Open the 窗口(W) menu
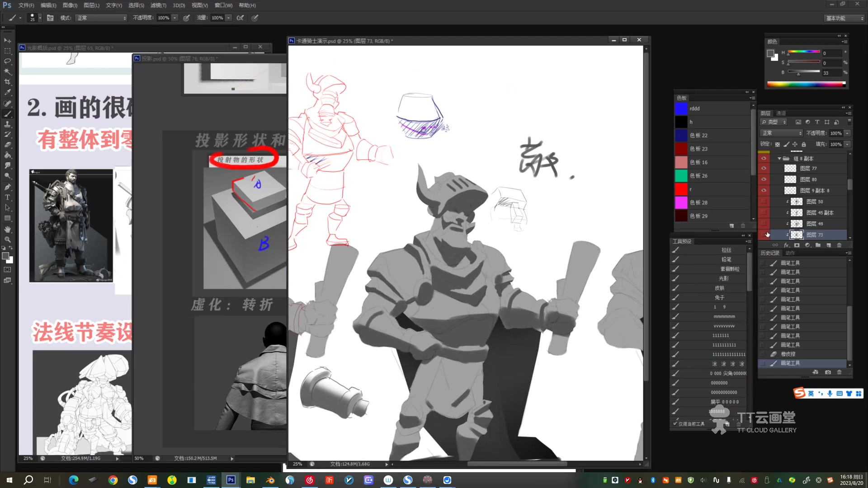 223,5
